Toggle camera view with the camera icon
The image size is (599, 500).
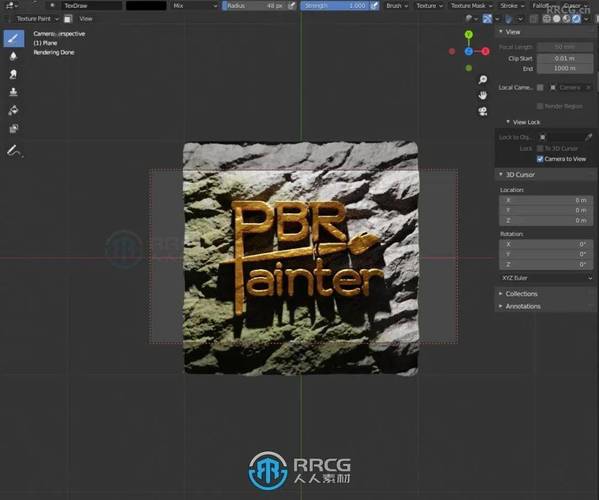[483, 112]
